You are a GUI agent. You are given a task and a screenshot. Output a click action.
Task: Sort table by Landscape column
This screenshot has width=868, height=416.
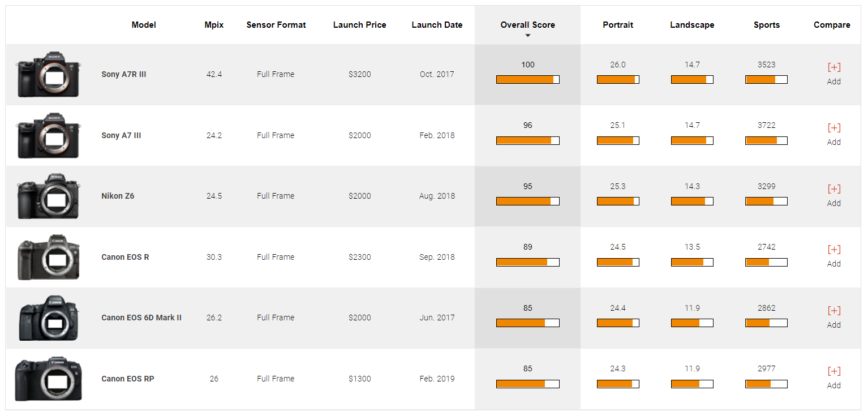tap(691, 25)
